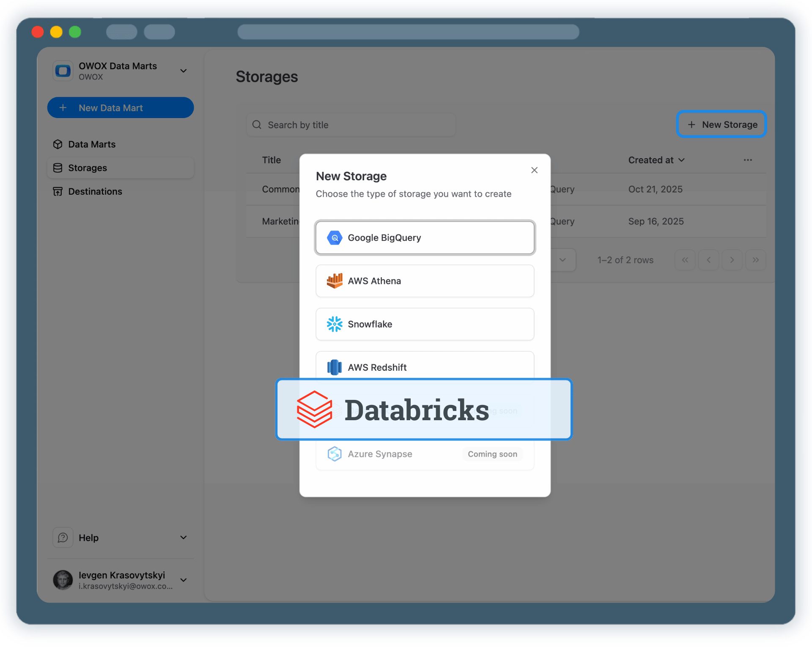The image size is (812, 661).
Task: Select AWS Redshift storage type
Action: coord(425,365)
